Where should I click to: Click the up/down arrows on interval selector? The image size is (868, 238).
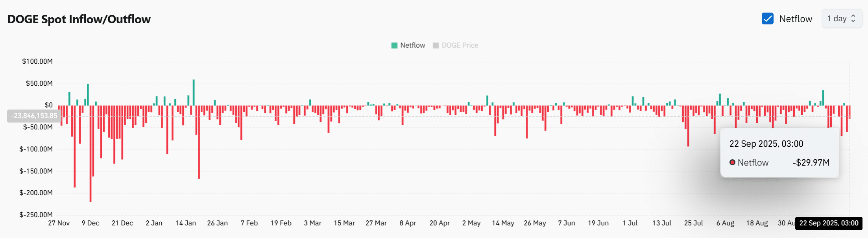pyautogui.click(x=853, y=18)
